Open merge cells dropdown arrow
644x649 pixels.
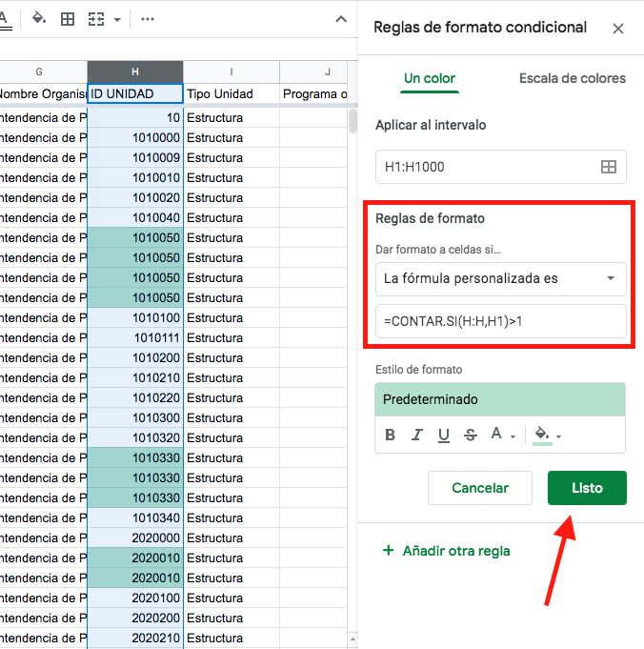pos(117,19)
